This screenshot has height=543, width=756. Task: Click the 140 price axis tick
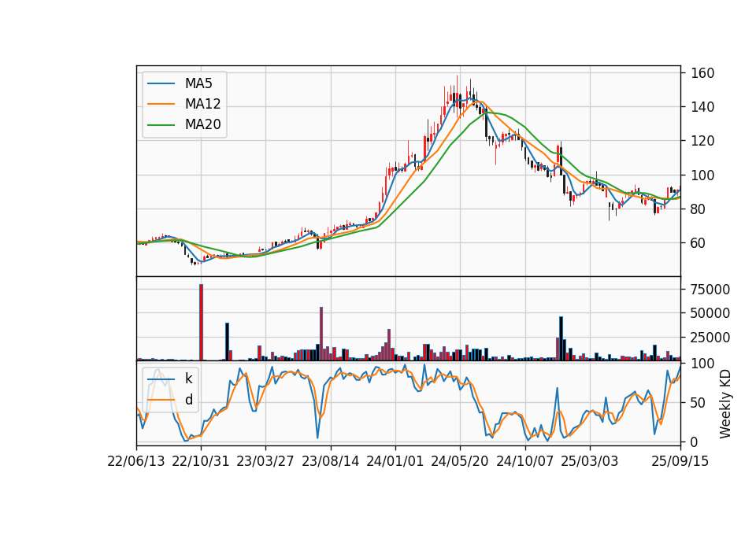702,107
